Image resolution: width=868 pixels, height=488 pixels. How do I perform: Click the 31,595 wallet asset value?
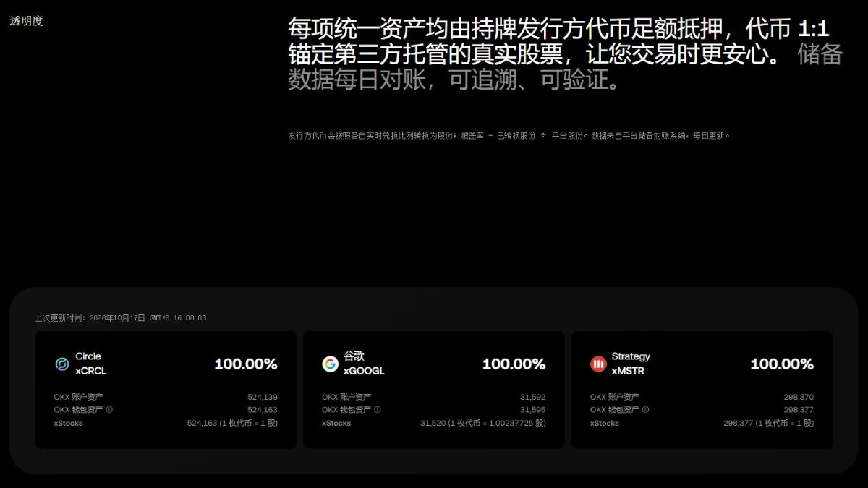point(533,410)
